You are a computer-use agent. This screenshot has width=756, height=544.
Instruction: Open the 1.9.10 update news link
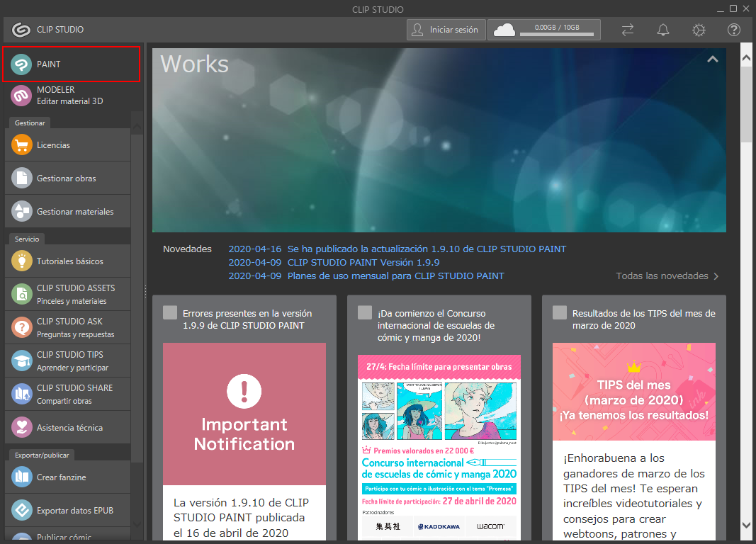pyautogui.click(x=427, y=249)
